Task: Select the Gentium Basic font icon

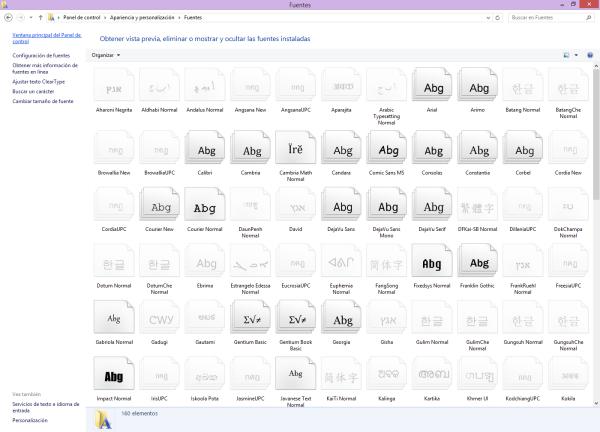Action: coord(251,320)
